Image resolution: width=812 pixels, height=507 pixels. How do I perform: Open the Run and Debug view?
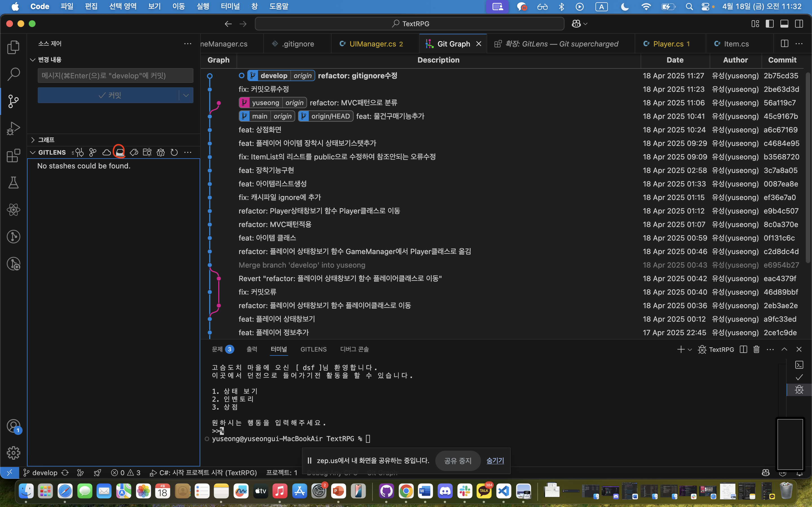14,128
